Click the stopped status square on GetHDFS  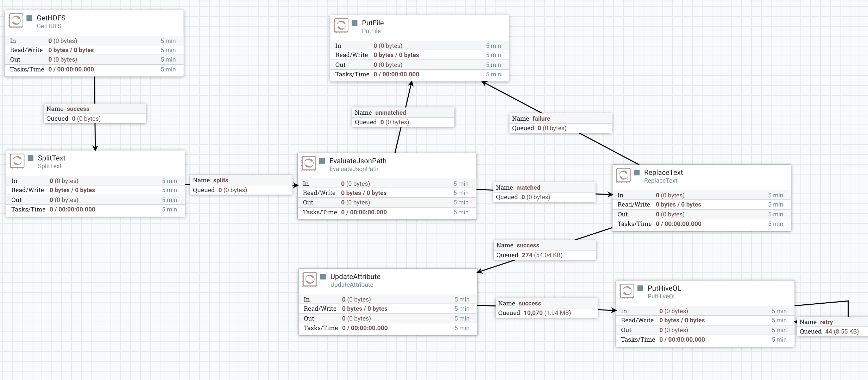click(x=29, y=18)
